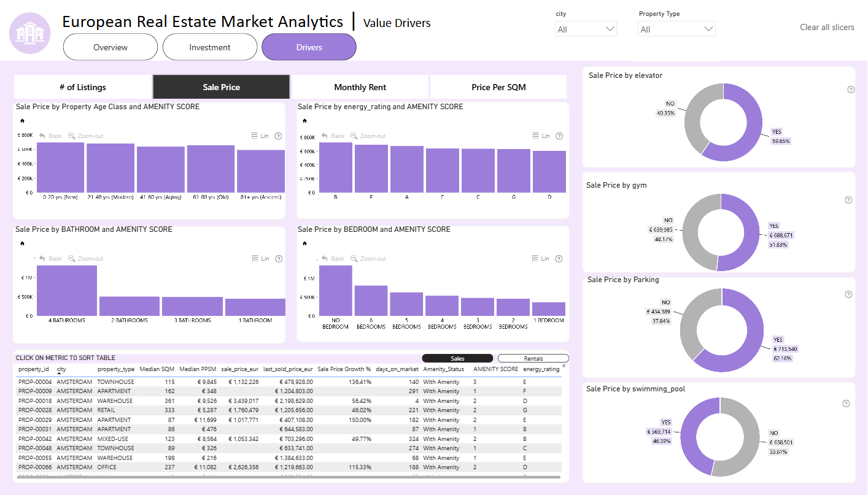The height and width of the screenshot is (495, 868).
Task: Click Clear all slicers
Action: (827, 27)
